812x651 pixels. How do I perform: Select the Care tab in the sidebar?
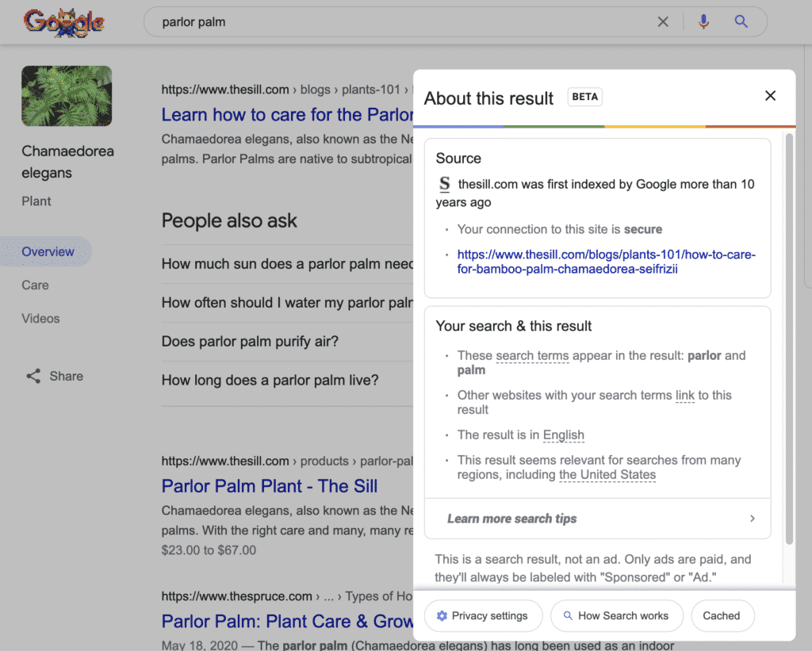coord(35,285)
